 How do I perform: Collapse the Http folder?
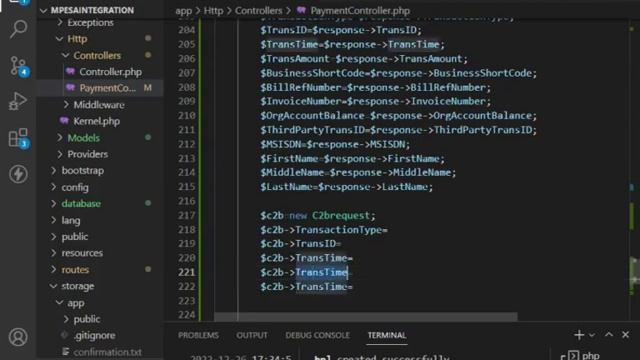point(60,39)
